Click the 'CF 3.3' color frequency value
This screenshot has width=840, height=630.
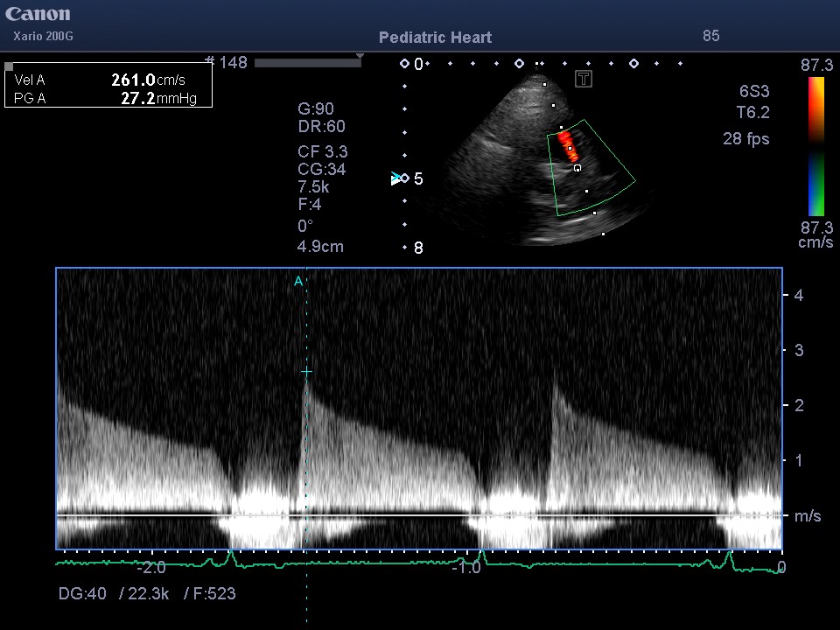pos(323,151)
